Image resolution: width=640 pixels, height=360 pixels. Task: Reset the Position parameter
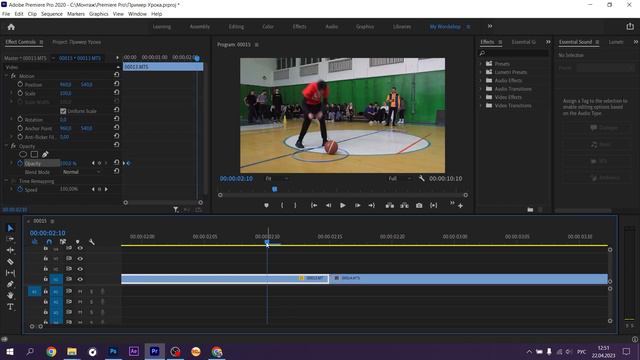[116, 84]
